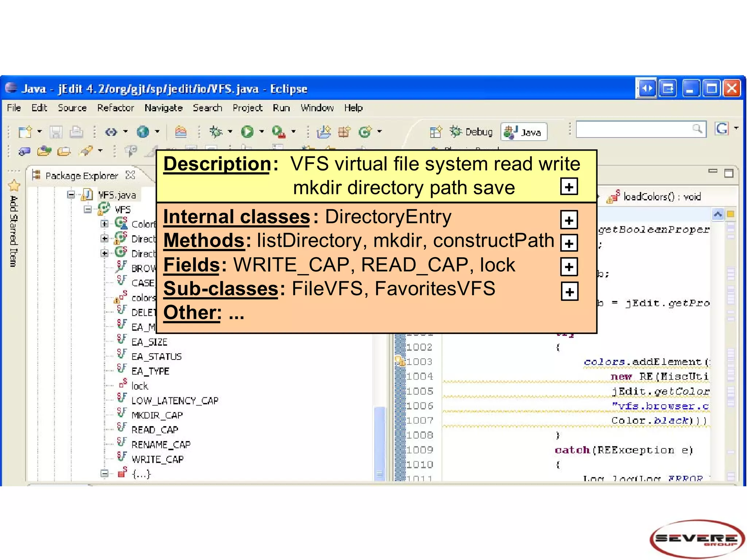Click the catch(REException e) code line
747x560 pixels.
click(623, 450)
